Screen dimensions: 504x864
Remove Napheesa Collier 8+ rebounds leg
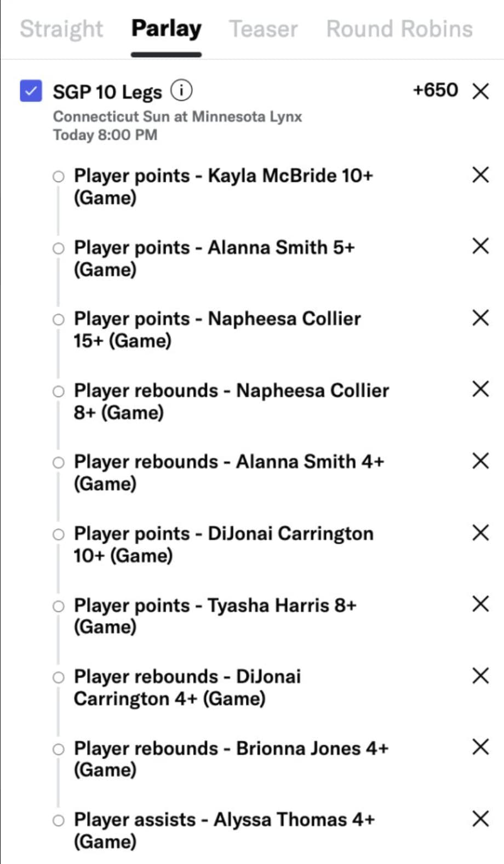point(480,389)
